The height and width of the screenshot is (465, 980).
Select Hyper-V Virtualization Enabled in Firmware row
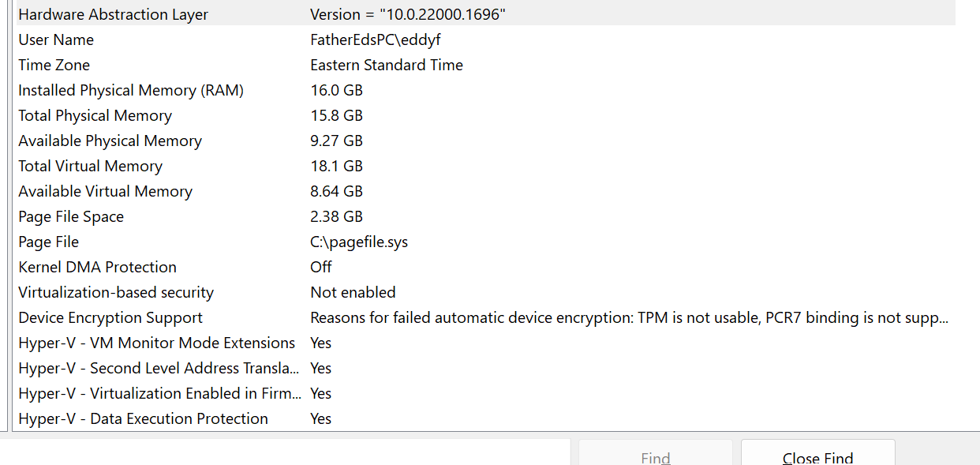point(159,394)
